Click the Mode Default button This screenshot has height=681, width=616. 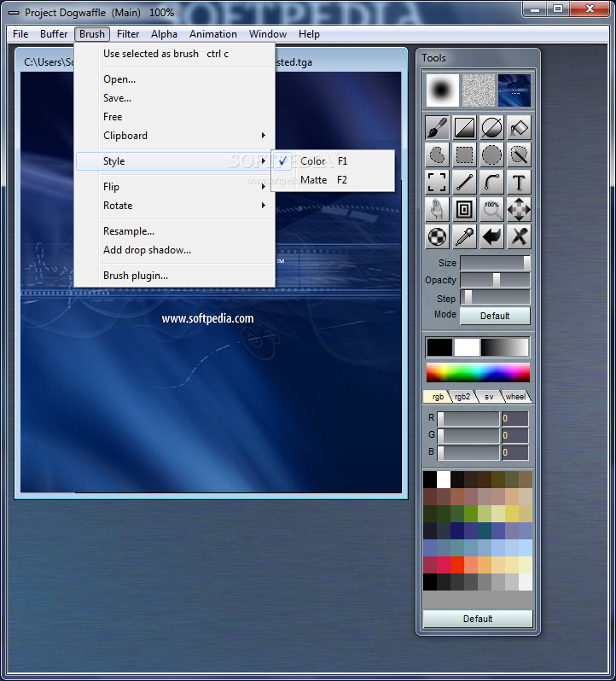pyautogui.click(x=495, y=316)
